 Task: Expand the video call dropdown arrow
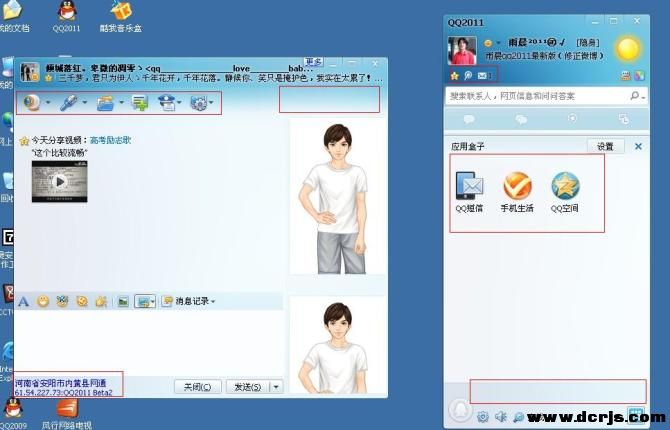48,103
